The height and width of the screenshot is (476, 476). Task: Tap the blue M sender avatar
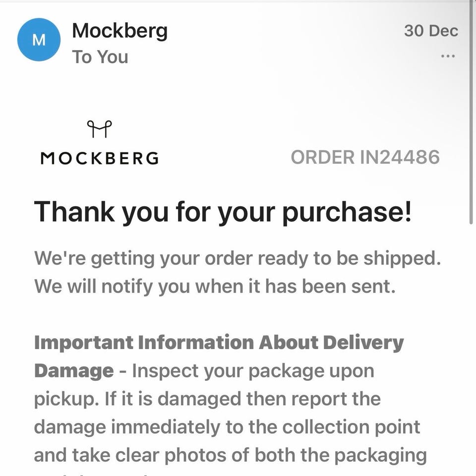click(39, 40)
